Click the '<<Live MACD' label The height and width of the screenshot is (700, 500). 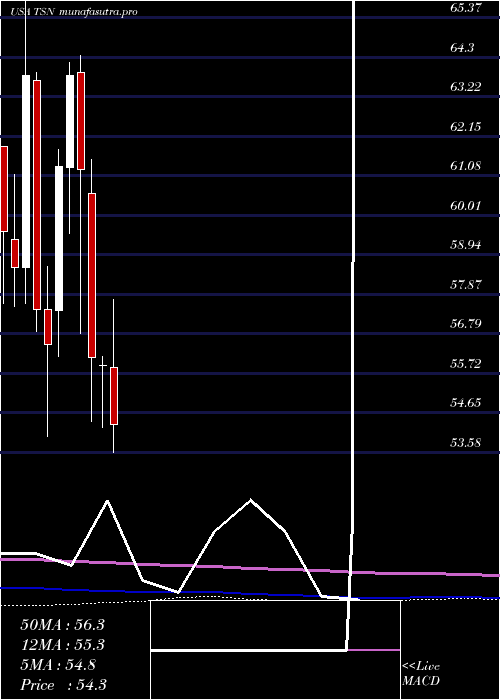click(x=421, y=674)
